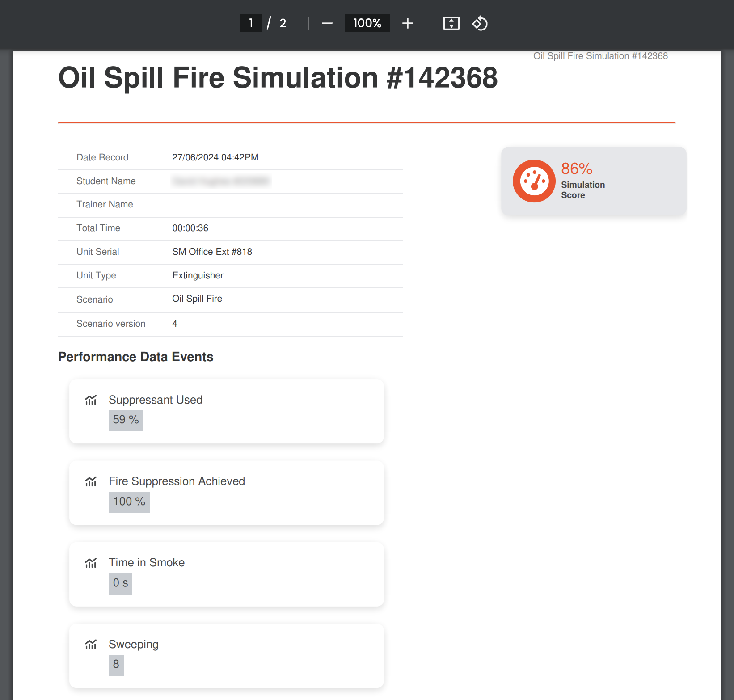
Task: Click the Sweeping value 8 badge
Action: 116,665
